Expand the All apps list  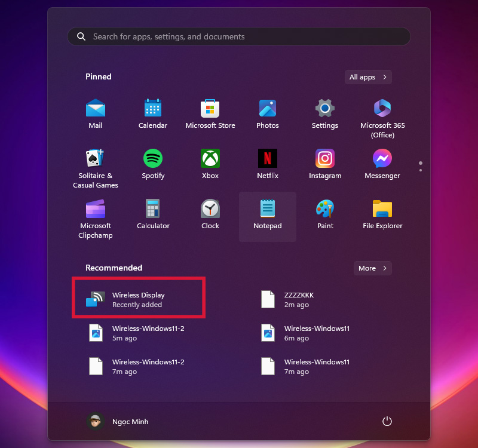(368, 77)
